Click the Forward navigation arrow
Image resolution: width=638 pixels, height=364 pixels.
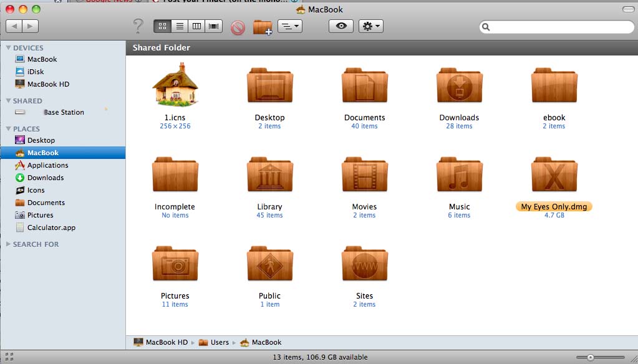click(x=31, y=26)
